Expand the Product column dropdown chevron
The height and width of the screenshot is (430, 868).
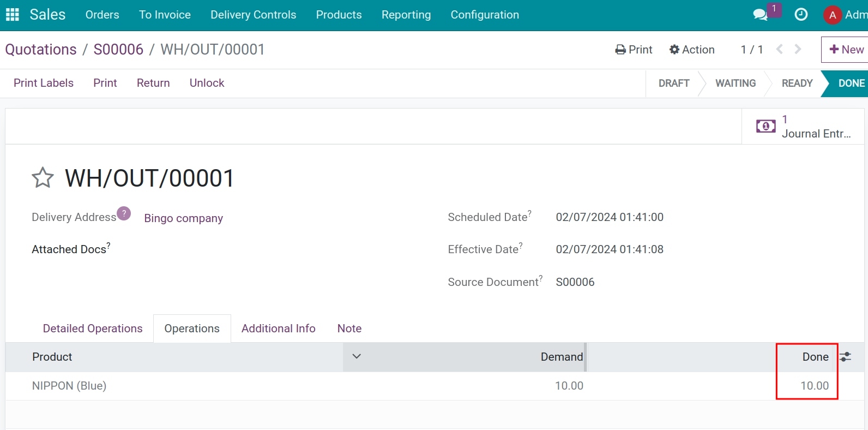point(357,356)
